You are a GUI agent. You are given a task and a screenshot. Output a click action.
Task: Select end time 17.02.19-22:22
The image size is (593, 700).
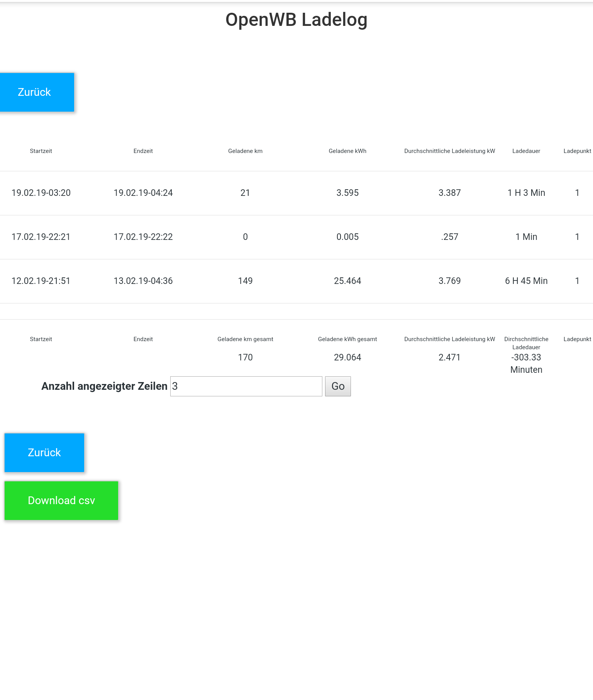point(143,237)
